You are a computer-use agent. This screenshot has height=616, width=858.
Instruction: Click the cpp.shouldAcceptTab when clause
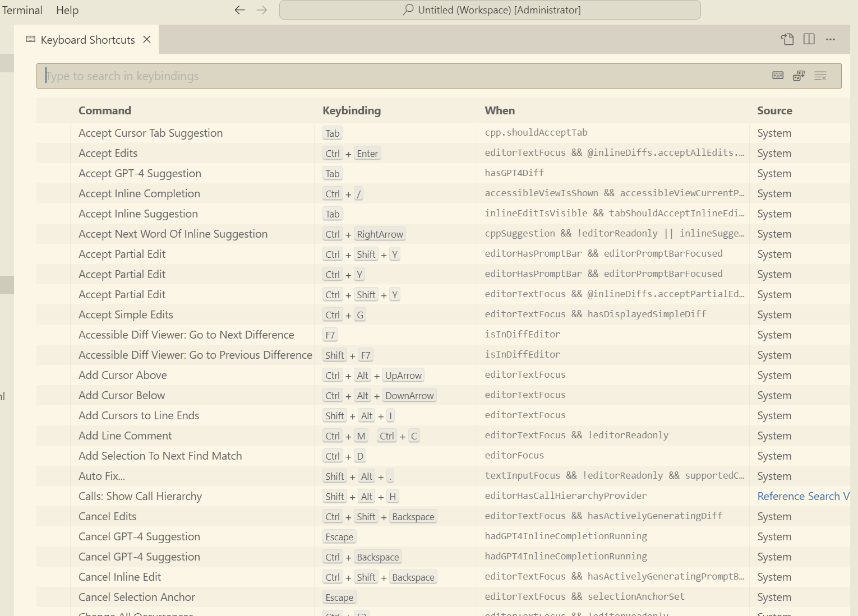pyautogui.click(x=536, y=133)
